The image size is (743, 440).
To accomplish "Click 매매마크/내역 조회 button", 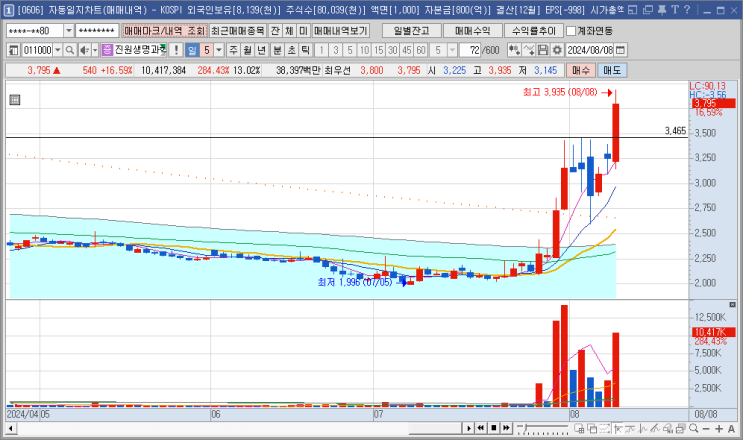I will 164,31.
